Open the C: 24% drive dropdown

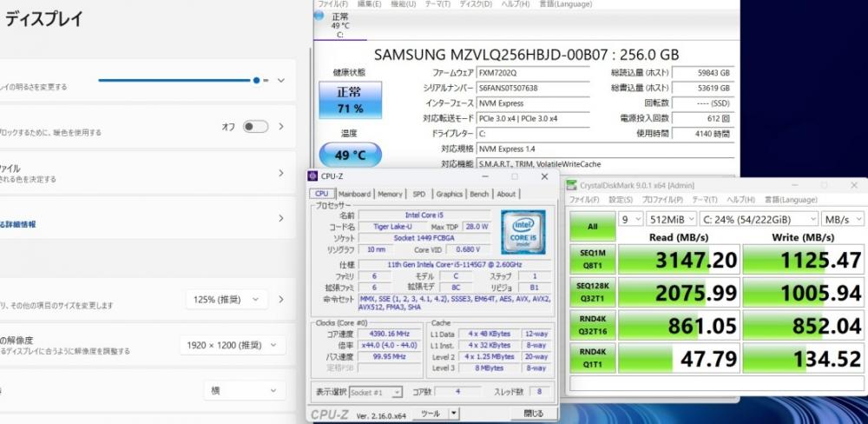point(759,220)
